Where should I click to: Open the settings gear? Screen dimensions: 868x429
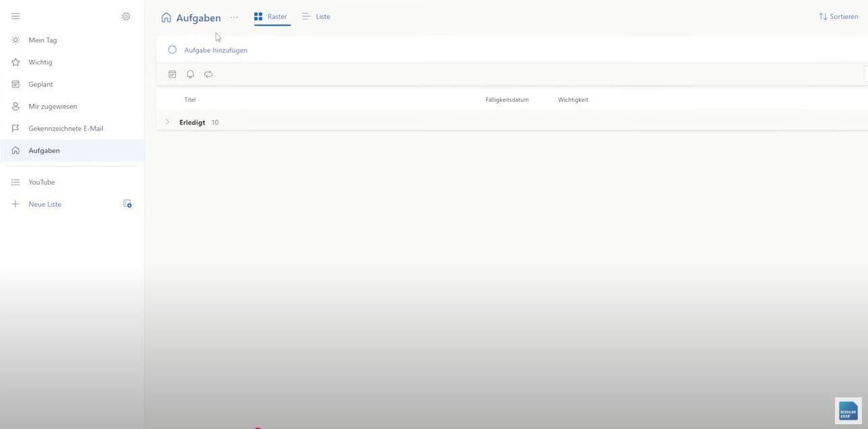125,15
